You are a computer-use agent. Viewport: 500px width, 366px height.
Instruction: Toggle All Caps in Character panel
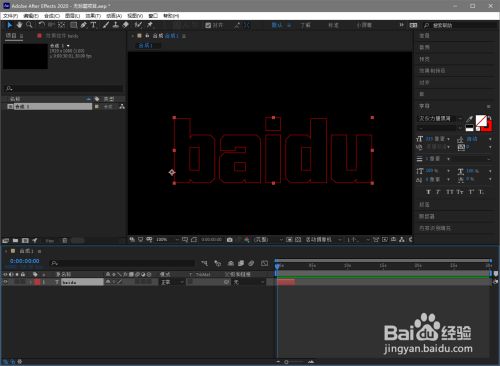pyautogui.click(x=450, y=192)
